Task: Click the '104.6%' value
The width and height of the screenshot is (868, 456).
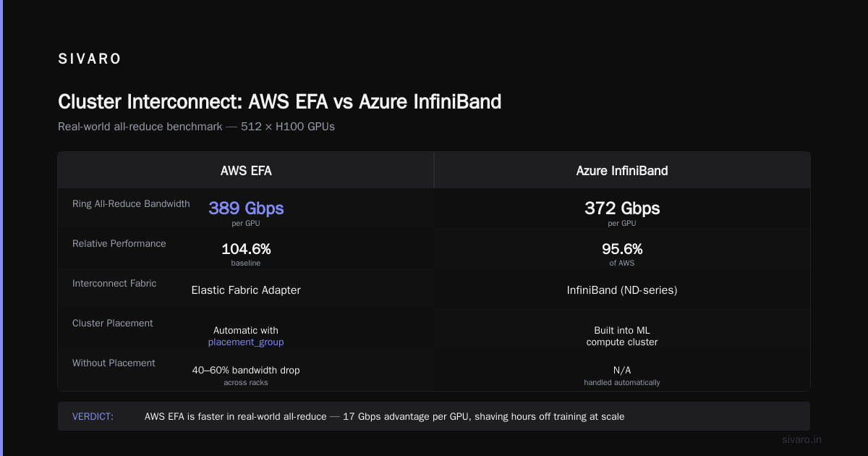Action: [246, 249]
